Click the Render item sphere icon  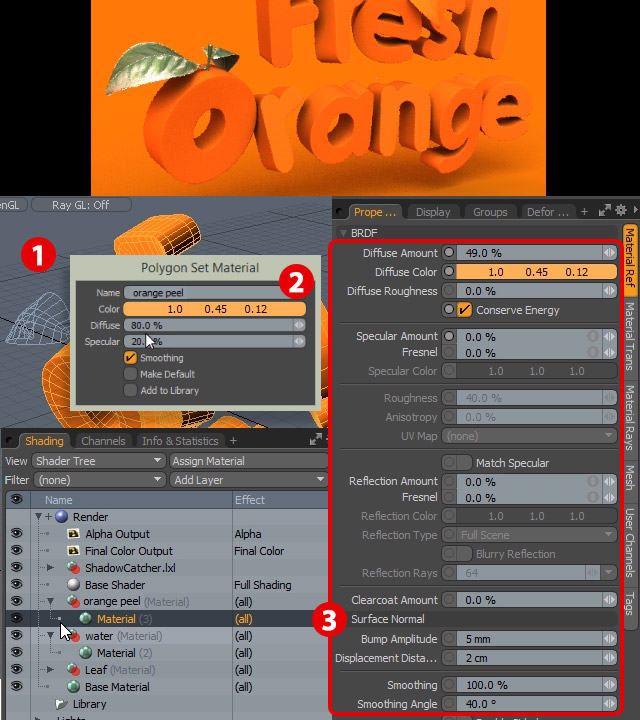(62, 517)
